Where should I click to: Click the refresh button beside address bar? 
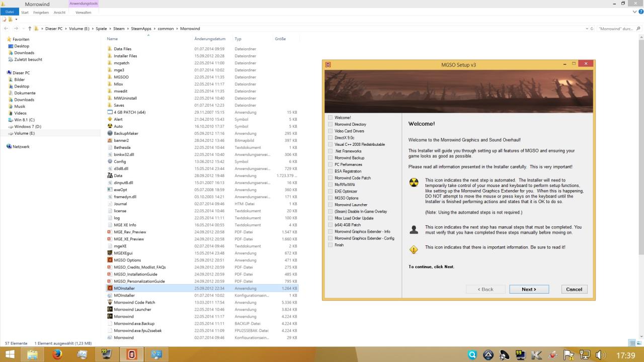pyautogui.click(x=592, y=29)
